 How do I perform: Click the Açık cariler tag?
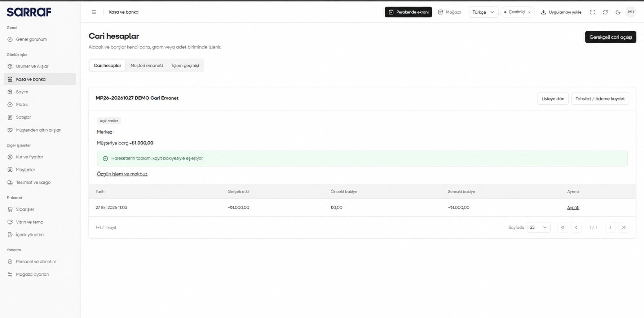coord(109,121)
